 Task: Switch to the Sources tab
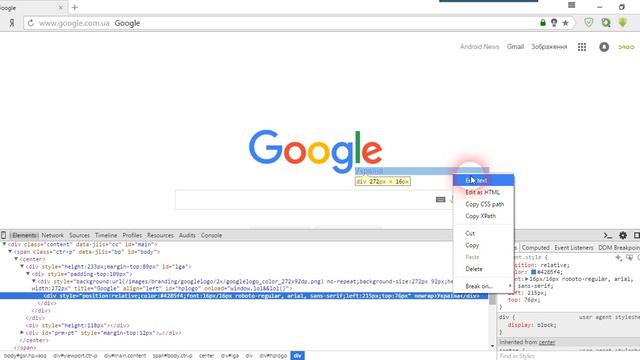point(79,236)
